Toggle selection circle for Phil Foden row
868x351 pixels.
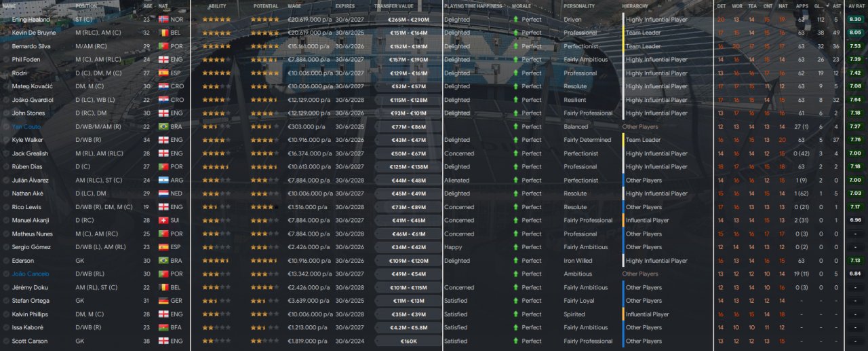pos(6,60)
